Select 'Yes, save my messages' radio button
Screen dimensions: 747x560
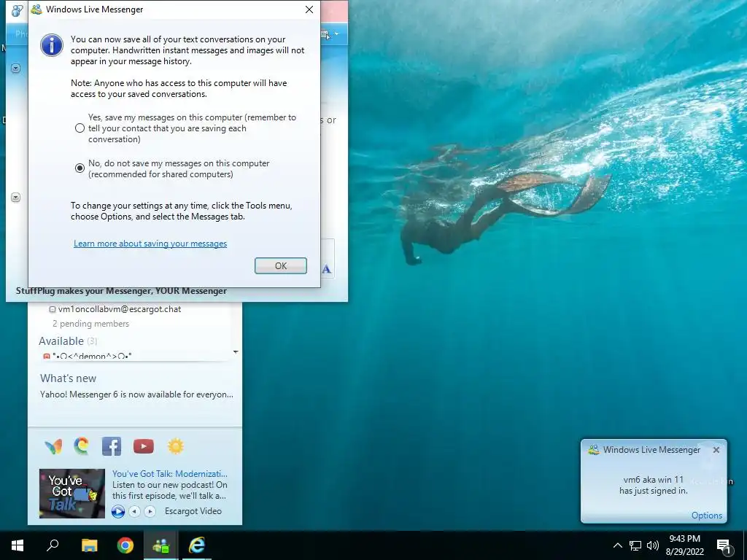coord(80,128)
